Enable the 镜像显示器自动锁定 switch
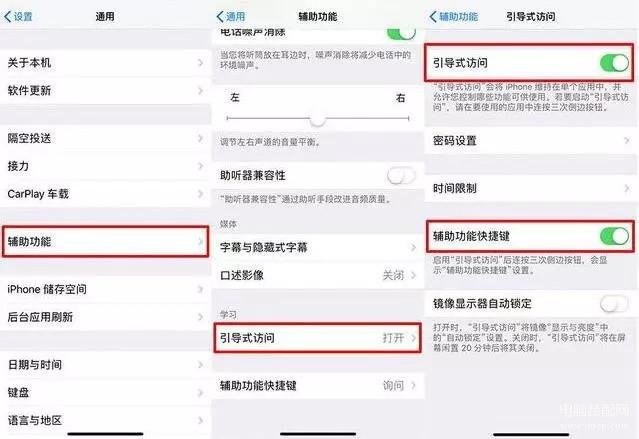This screenshot has width=639, height=439. (x=614, y=303)
